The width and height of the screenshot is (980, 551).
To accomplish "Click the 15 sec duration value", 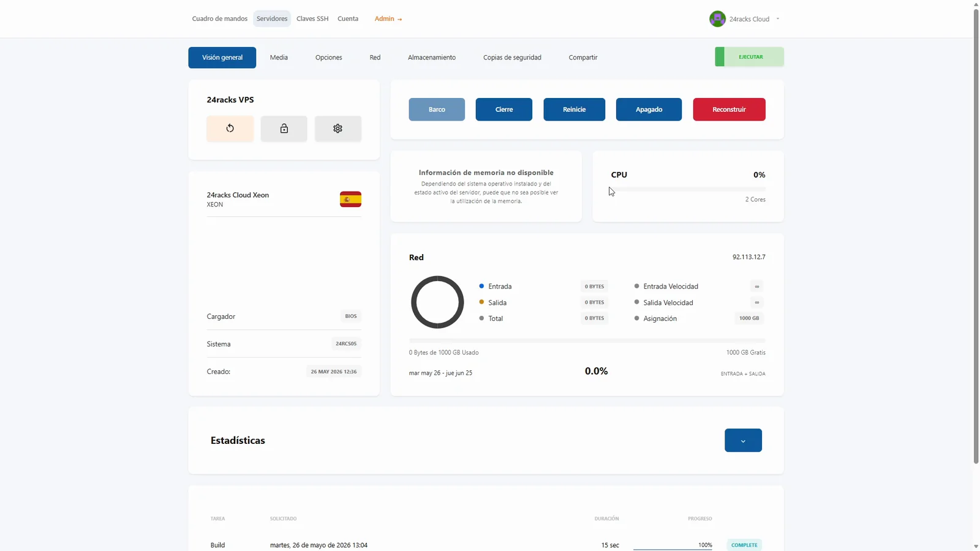I will coord(610,545).
